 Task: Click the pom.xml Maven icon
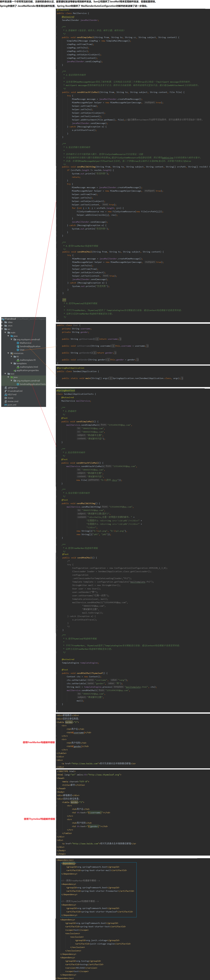click(6, 405)
